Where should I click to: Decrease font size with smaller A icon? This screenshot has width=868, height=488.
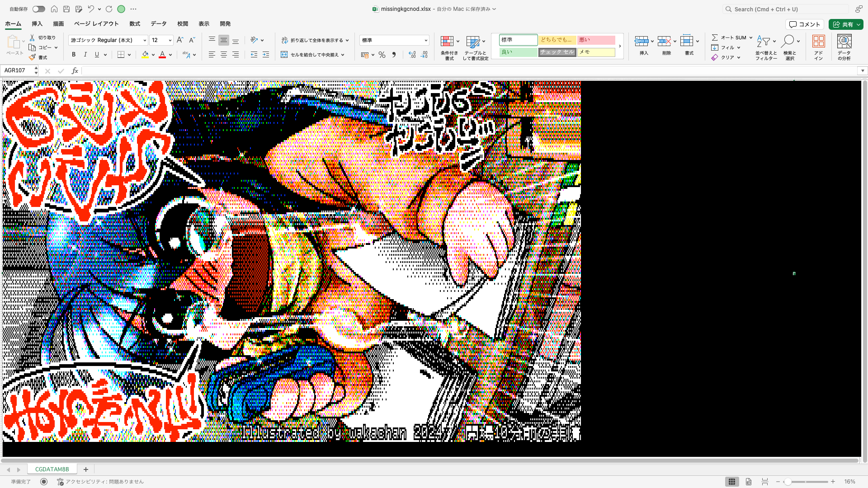(192, 40)
